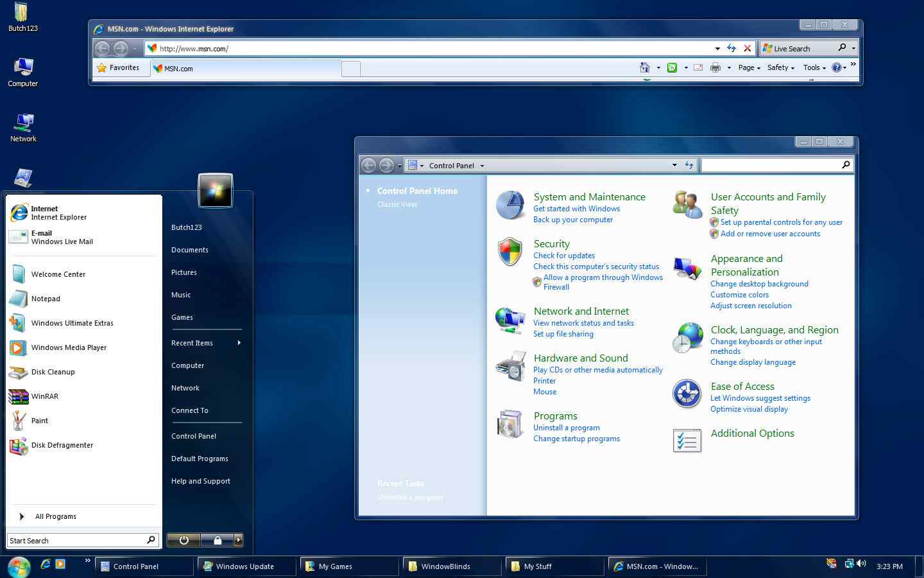Image resolution: width=924 pixels, height=578 pixels.
Task: Start Disk Cleanup
Action: tap(83, 372)
